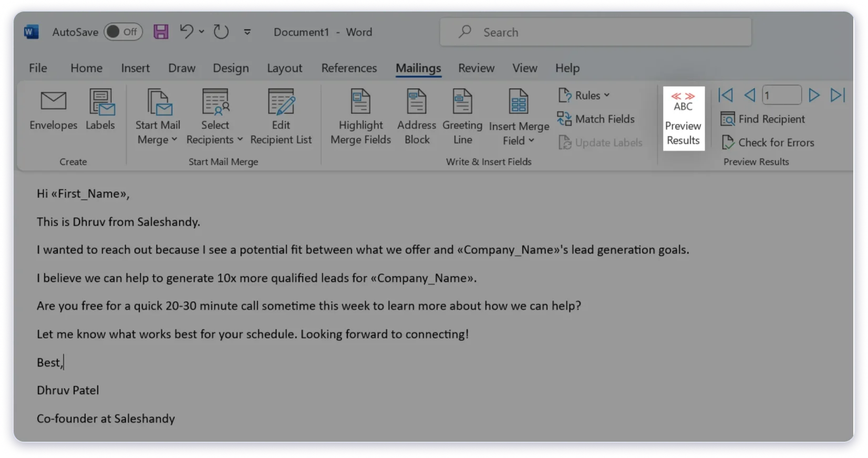This screenshot has height=458, width=868.
Task: Click the «First_Name» merge field
Action: [89, 194]
